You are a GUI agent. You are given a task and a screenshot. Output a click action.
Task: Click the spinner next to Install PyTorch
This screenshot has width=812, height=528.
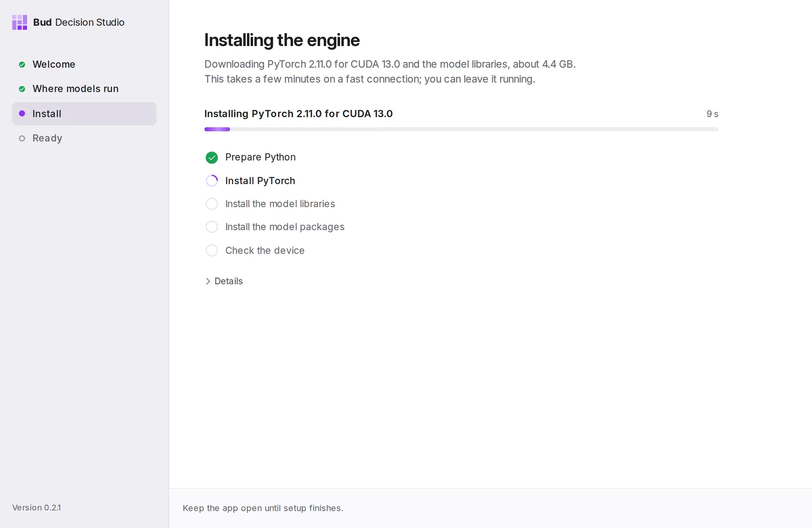coord(212,181)
